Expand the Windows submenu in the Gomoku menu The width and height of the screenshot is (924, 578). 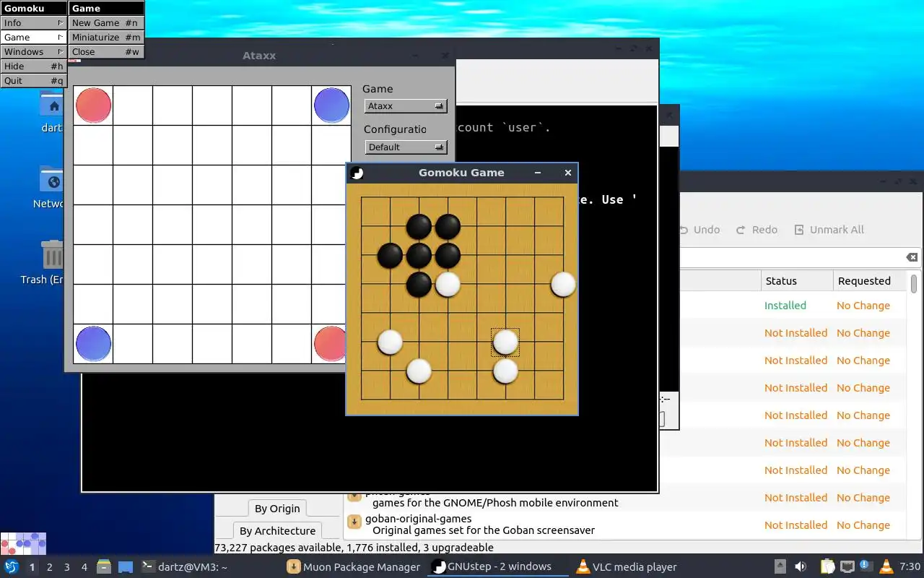33,51
